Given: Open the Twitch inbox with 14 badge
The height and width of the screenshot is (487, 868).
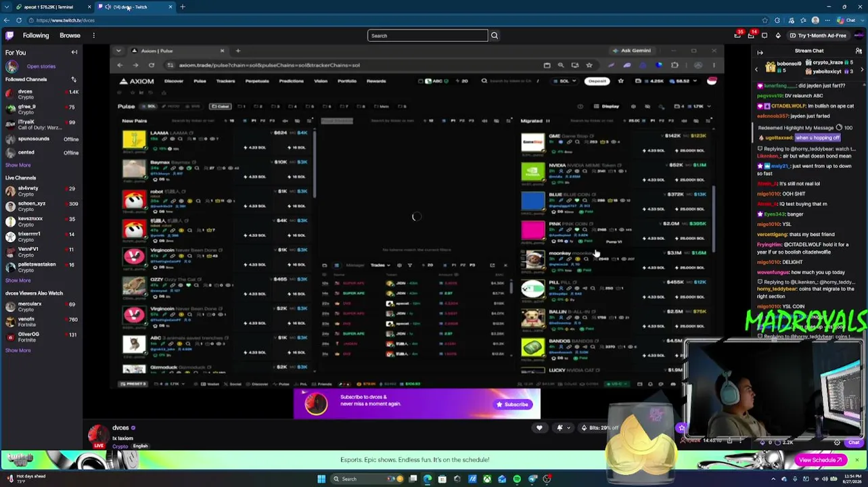Looking at the screenshot, I should pyautogui.click(x=751, y=35).
